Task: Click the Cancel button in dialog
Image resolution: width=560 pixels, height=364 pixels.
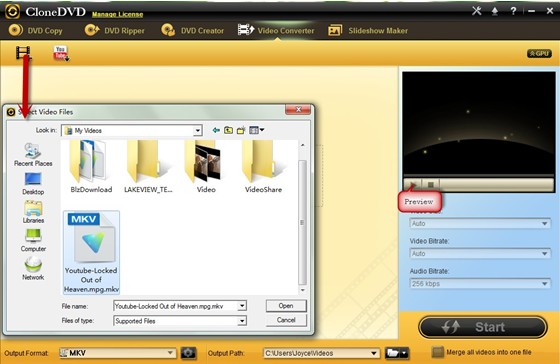Action: [286, 320]
